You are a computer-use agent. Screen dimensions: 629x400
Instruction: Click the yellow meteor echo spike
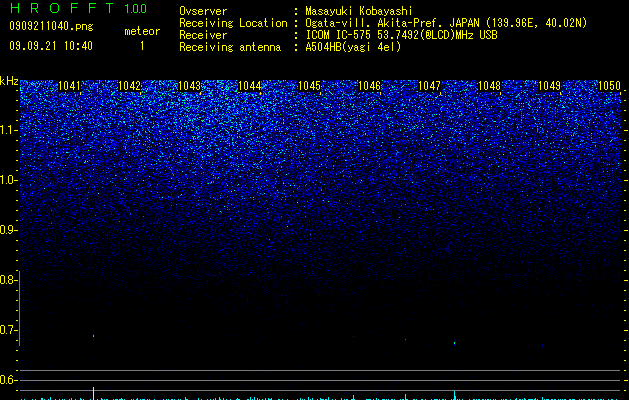tap(93, 393)
